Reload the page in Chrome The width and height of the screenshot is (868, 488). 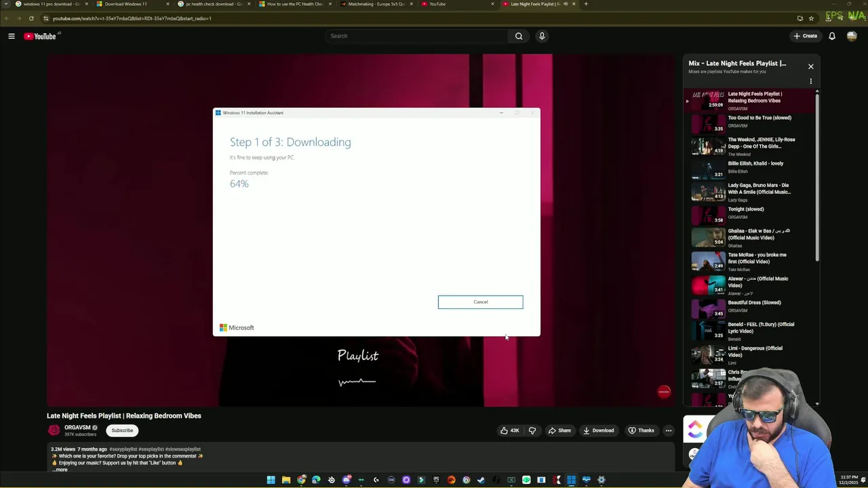[31, 18]
